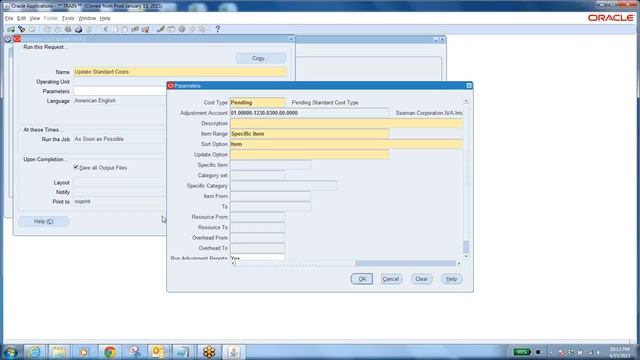Click the Show Navigator toolbar icon
The height and width of the screenshot is (360, 640).
pos(32,29)
